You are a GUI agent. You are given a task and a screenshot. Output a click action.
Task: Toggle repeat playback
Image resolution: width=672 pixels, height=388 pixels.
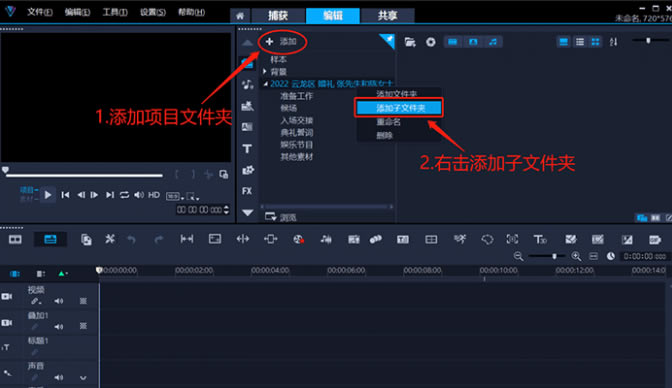[x=124, y=195]
